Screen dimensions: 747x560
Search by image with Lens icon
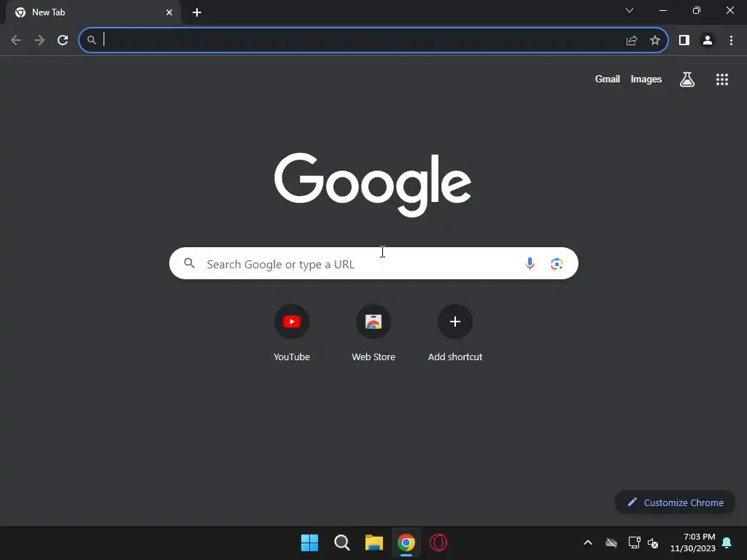point(557,263)
